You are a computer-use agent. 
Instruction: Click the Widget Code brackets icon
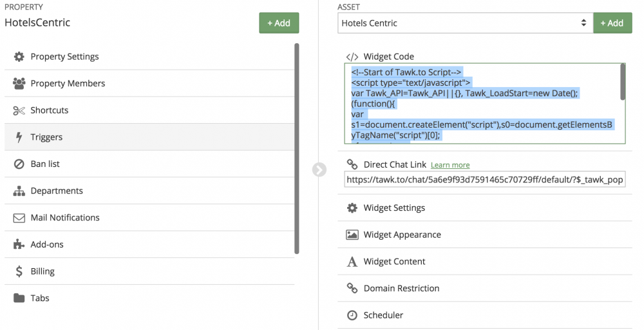tap(352, 57)
